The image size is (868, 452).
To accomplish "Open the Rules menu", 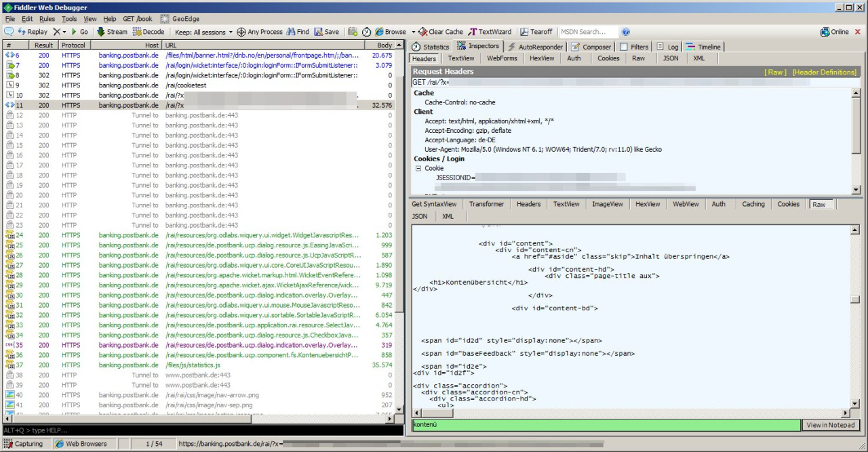I will (x=47, y=19).
